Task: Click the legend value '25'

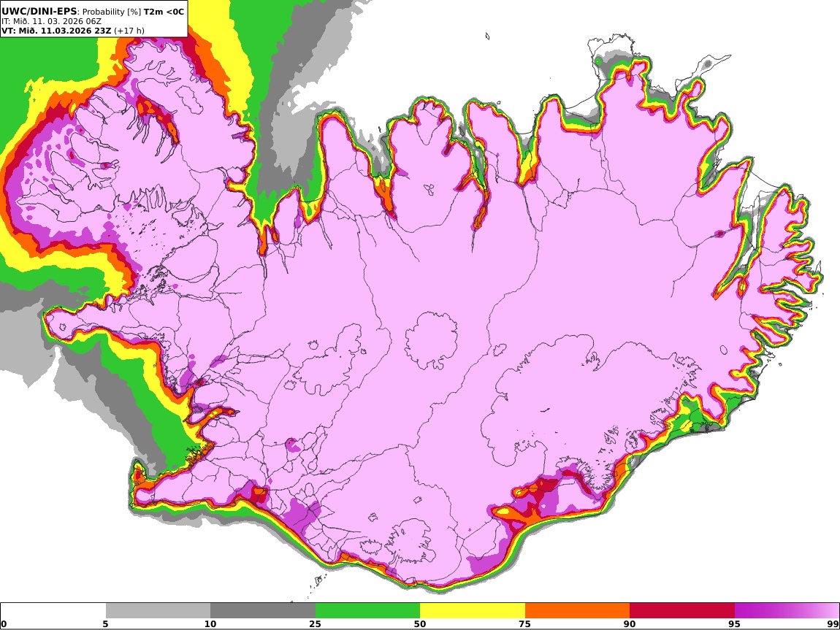Action: pyautogui.click(x=315, y=623)
